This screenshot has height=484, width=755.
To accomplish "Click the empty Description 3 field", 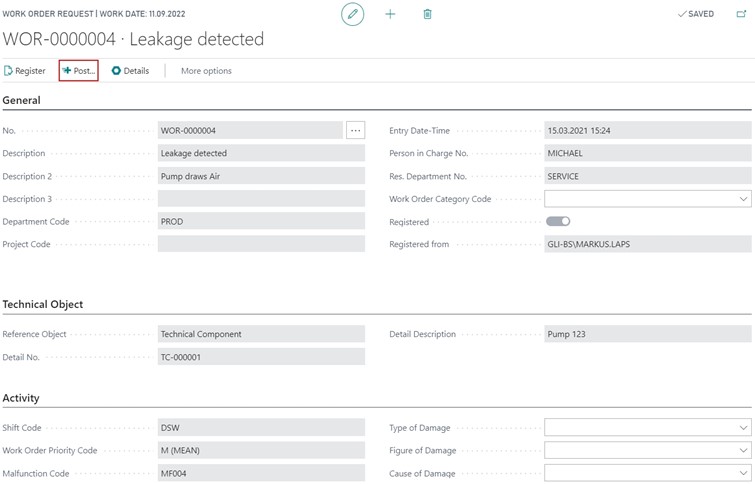I will 261,198.
